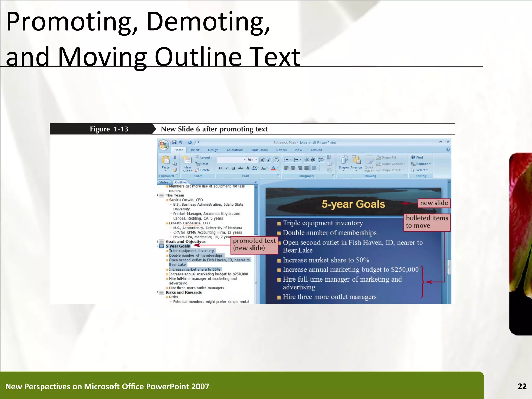Open the Slide Show ribbon tab
Image resolution: width=532 pixels, height=399 pixels.
260,150
